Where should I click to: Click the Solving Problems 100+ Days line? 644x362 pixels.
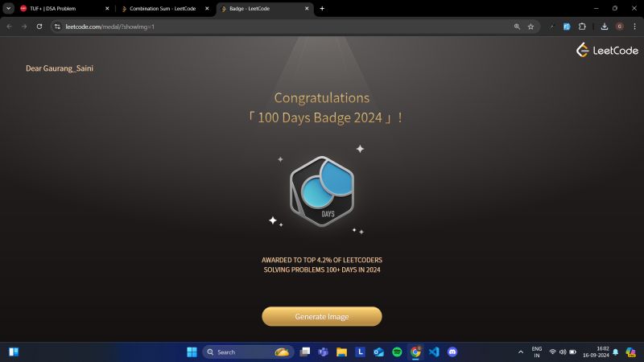point(321,269)
